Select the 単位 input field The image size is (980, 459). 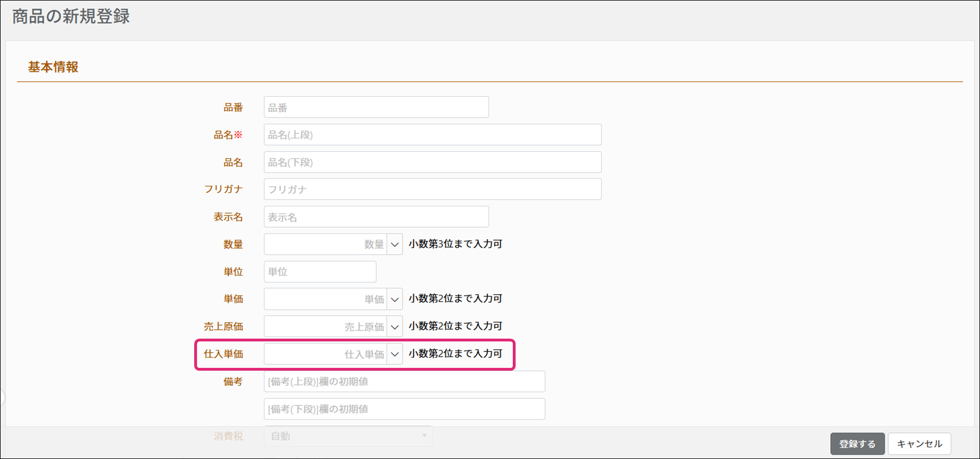pyautogui.click(x=320, y=272)
